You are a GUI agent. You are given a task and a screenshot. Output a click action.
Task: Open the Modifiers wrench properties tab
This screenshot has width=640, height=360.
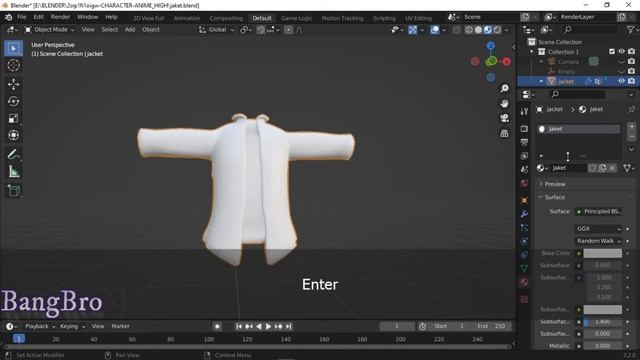click(524, 214)
